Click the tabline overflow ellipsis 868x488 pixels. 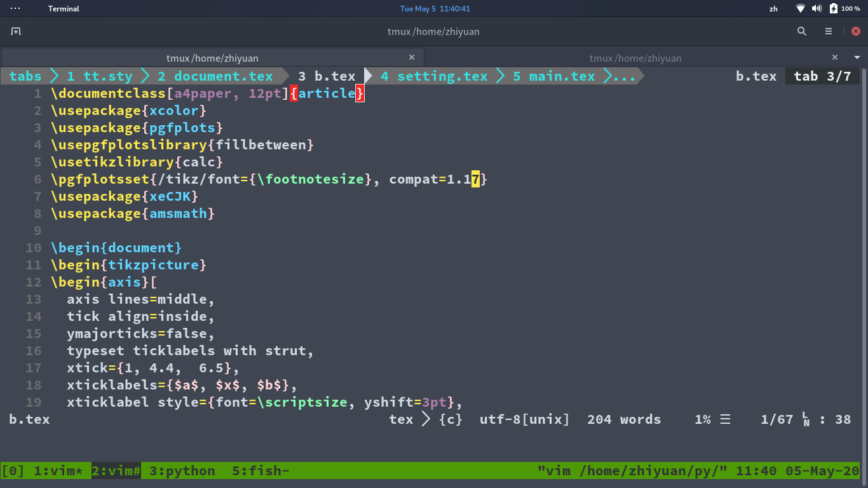[623, 76]
